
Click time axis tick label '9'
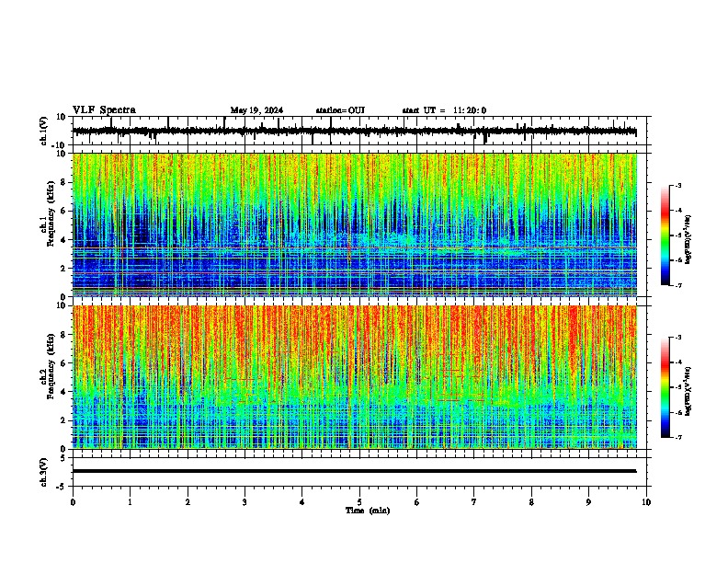point(588,502)
